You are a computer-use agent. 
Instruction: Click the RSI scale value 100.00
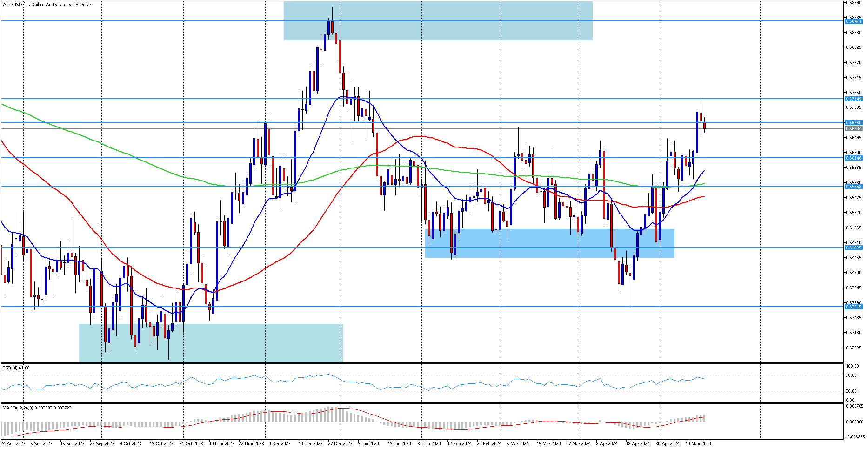(x=852, y=366)
